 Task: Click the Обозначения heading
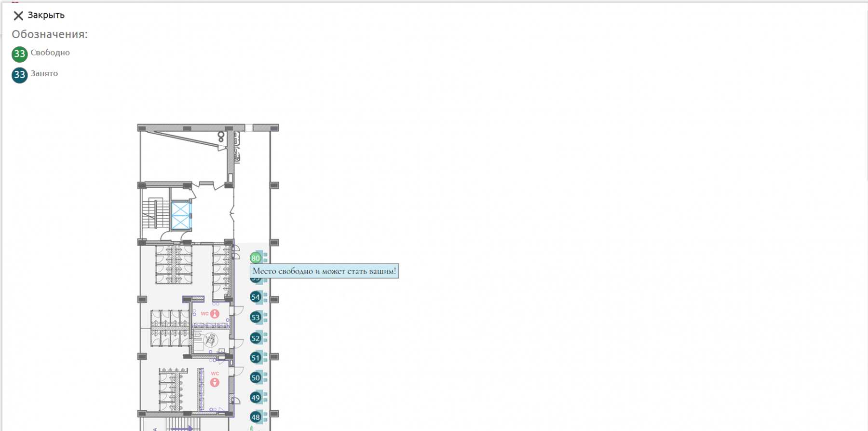click(x=50, y=34)
